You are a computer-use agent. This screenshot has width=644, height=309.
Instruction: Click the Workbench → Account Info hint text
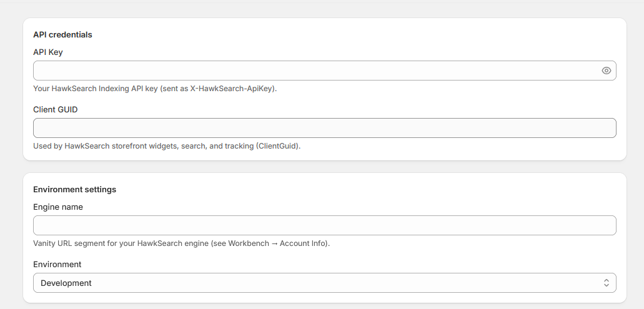tap(279, 243)
